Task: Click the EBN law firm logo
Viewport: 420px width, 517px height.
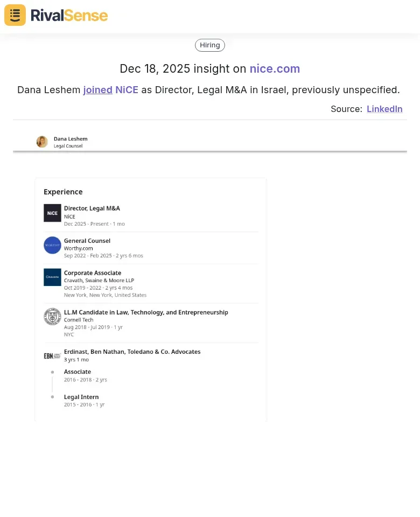Action: coord(52,356)
